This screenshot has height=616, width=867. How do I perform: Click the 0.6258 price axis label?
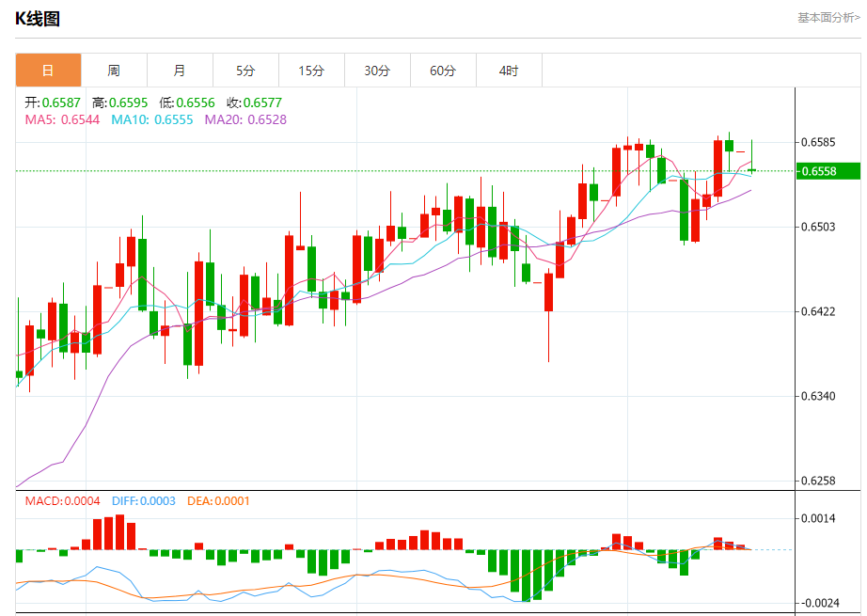818,481
